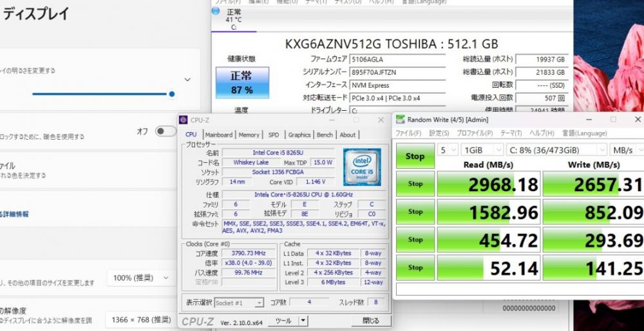Viewport: 644px width, 331px height.
Task: Click the Socket 1356 FCBGA field
Action: point(278,172)
